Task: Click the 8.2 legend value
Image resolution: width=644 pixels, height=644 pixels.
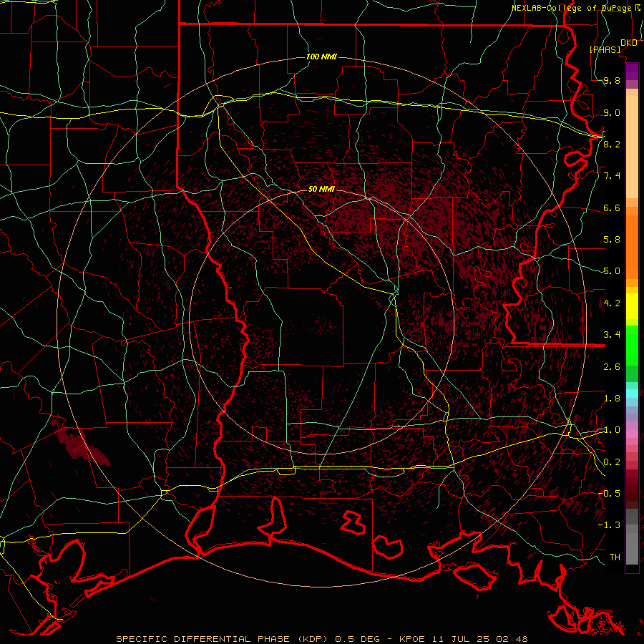Action: coord(612,144)
